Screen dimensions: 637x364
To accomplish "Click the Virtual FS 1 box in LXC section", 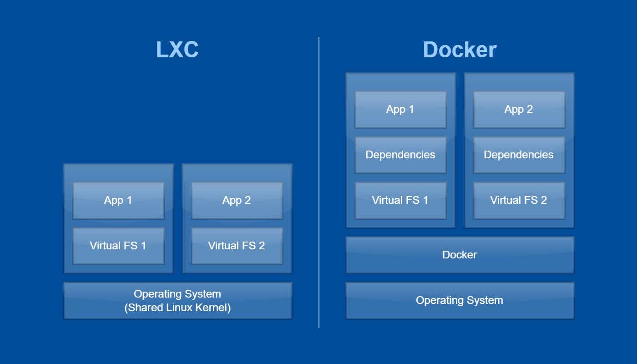I will [118, 246].
